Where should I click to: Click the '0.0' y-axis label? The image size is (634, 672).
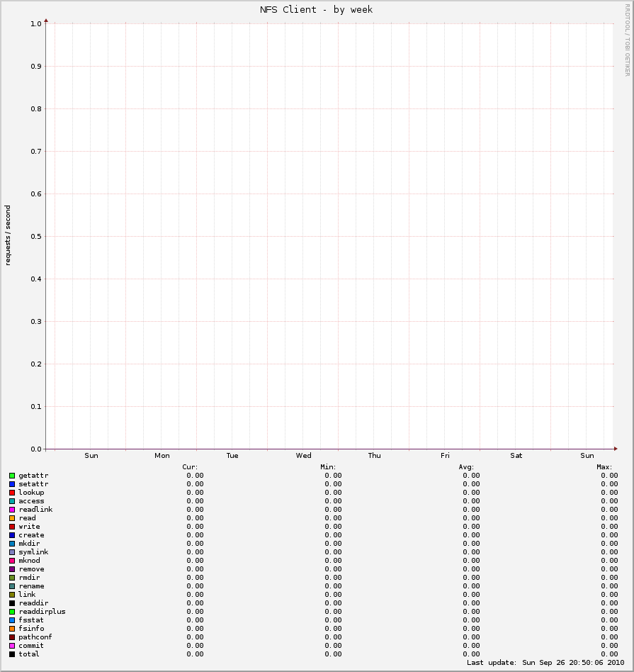pyautogui.click(x=36, y=449)
